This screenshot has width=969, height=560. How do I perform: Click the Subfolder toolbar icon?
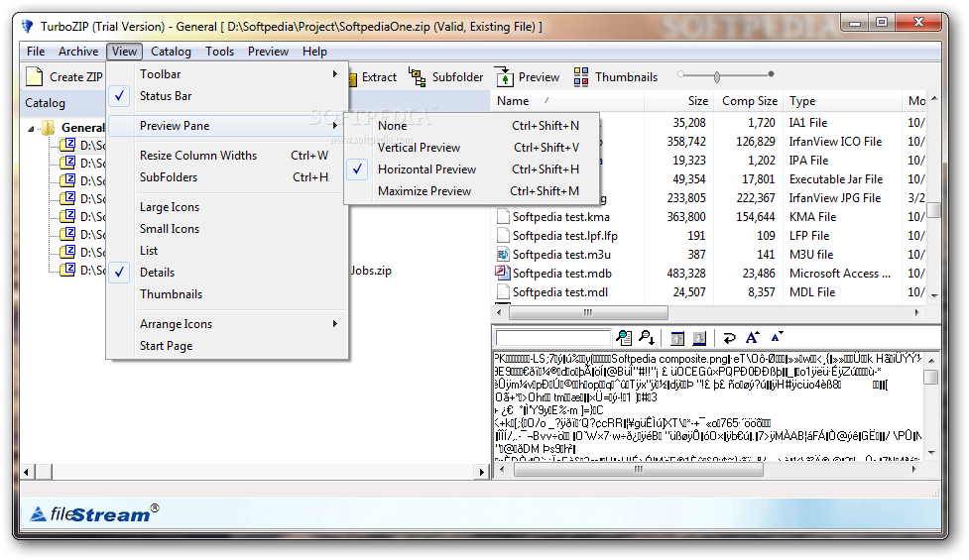point(418,77)
